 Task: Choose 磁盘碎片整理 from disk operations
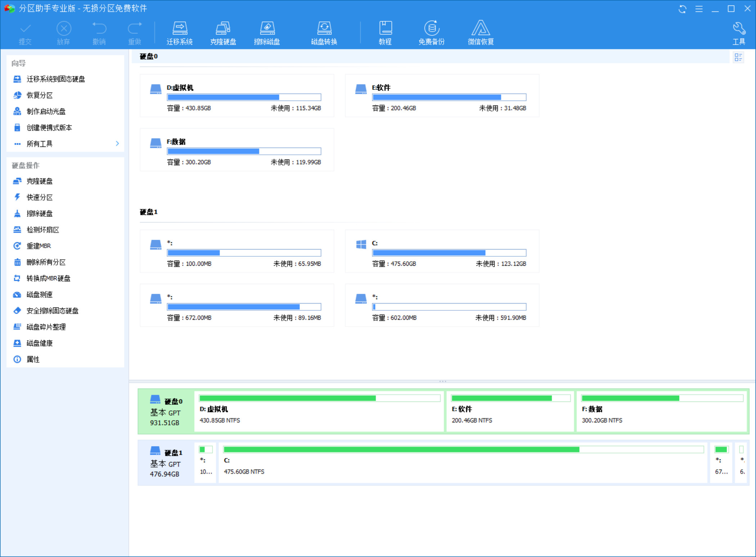click(x=46, y=327)
